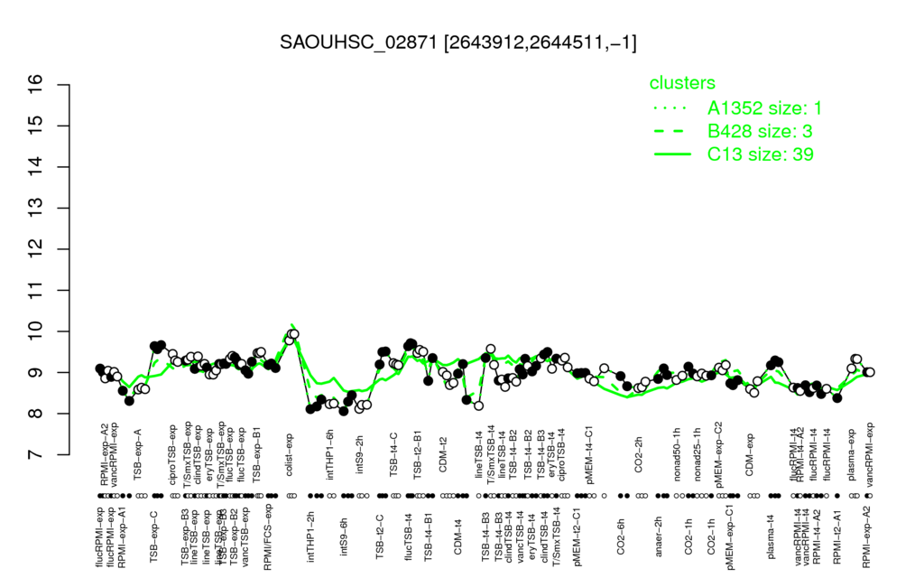Select x-axis label 'TSB-exp-B1'
The image size is (924, 578).
pos(256,454)
